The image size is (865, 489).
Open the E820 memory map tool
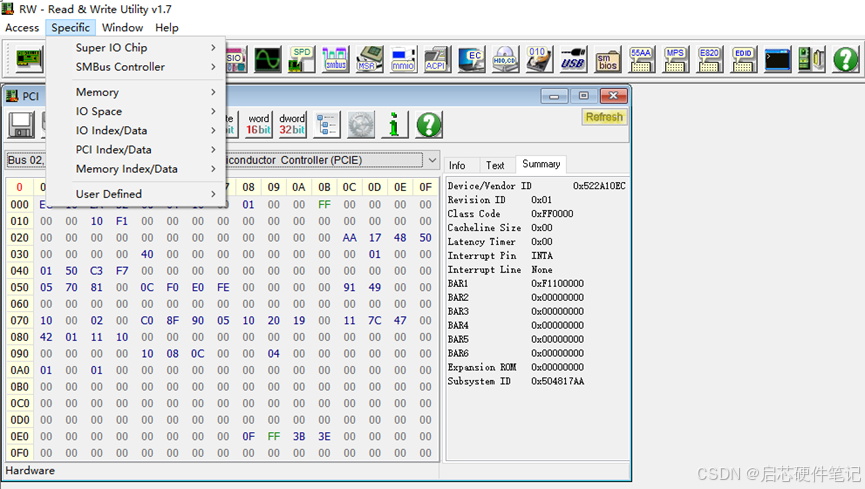709,60
